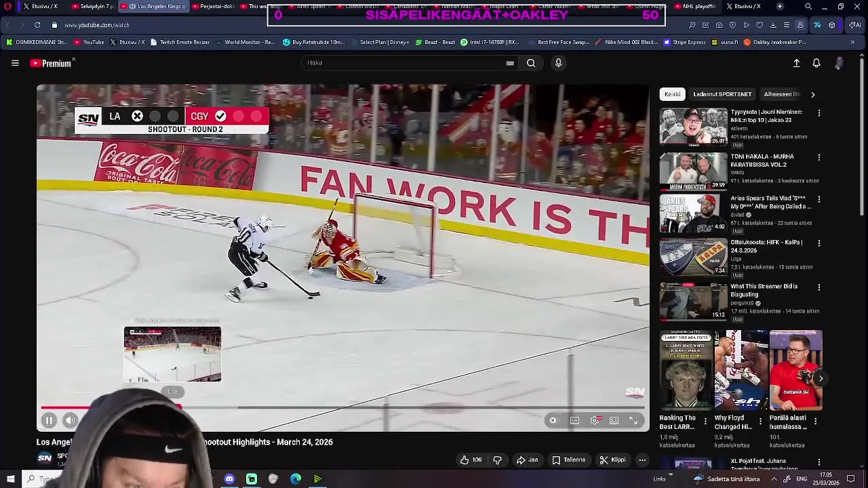Open Aries Spears Tells Vlad video
This screenshot has height=488, width=868.
point(693,213)
